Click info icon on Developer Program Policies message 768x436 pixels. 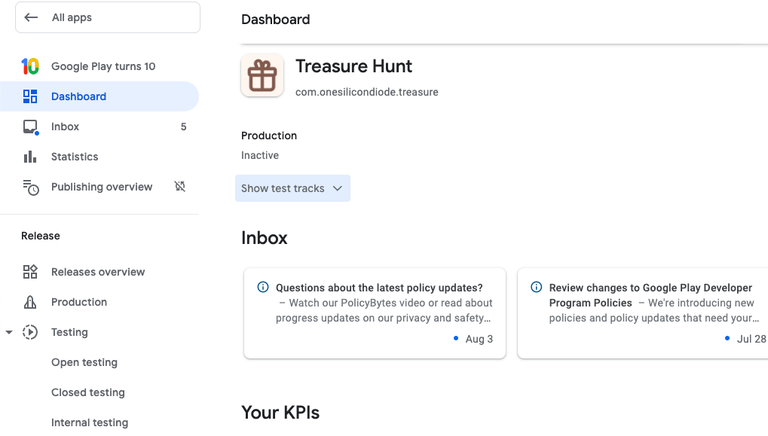tap(536, 287)
